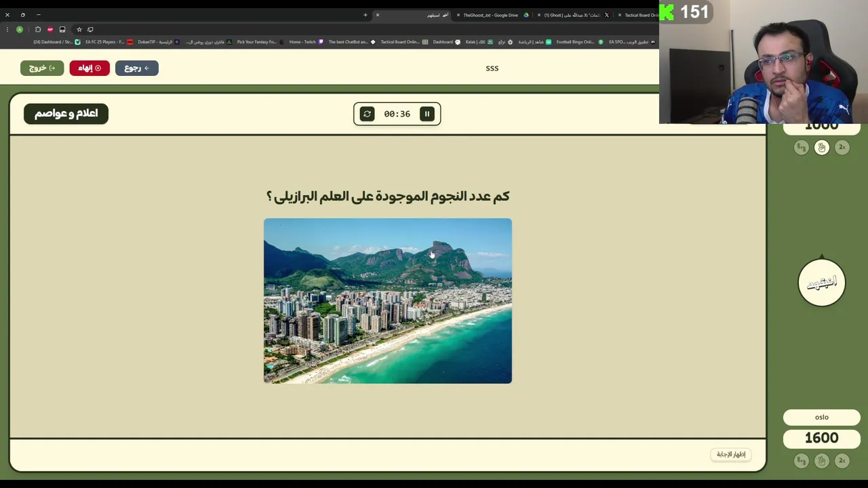The height and width of the screenshot is (488, 868).
Task: Toggle the top team's 2x power-up
Action: [x=842, y=147]
